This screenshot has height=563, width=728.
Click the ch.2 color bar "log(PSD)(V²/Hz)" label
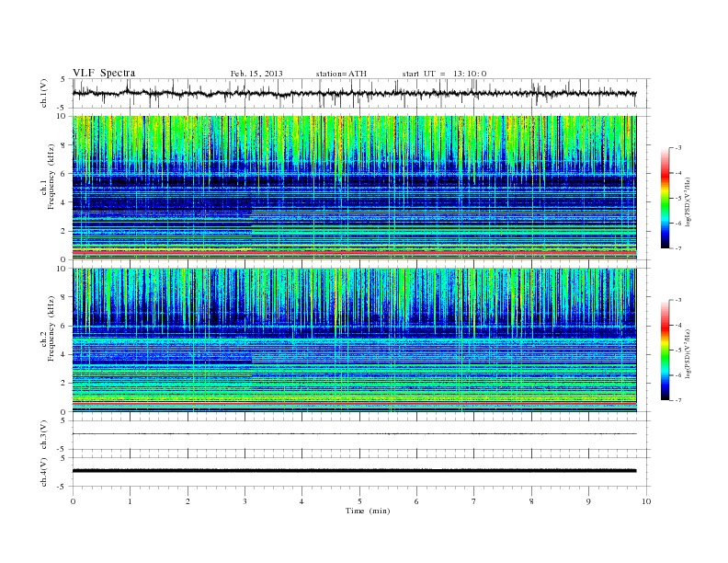click(x=688, y=353)
